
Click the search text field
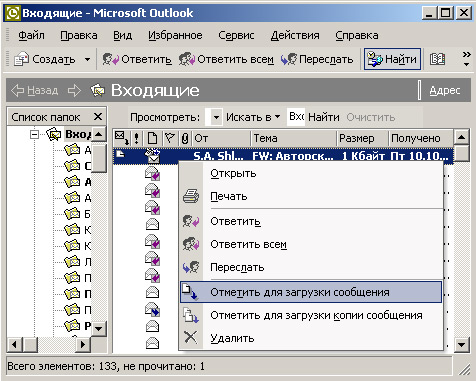pyautogui.click(x=296, y=117)
